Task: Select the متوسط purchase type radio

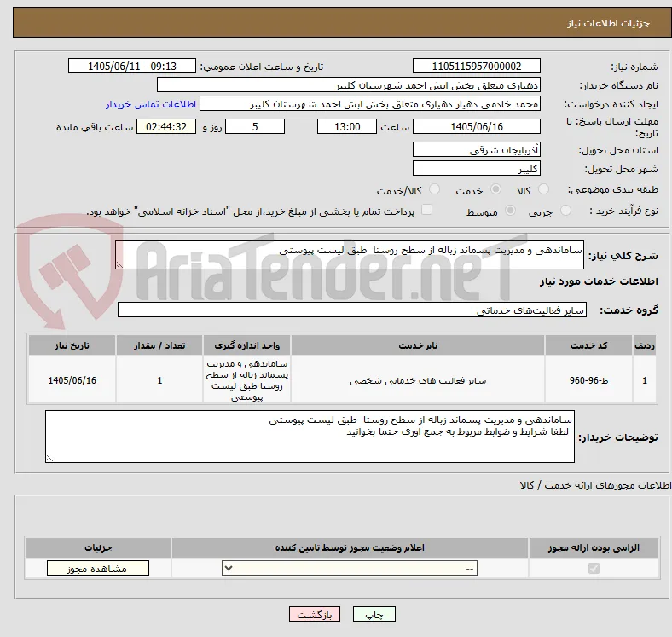Action: (510, 211)
